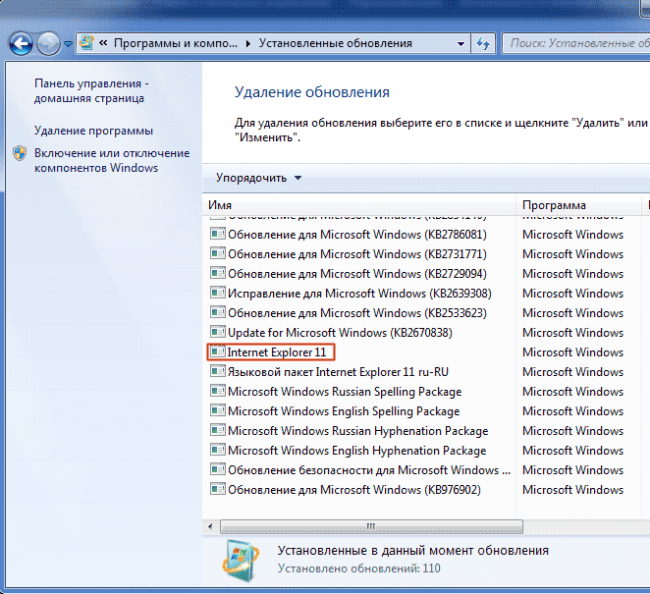Screen dimensions: 650x594
Task: Click the control panel icon in address bar
Action: (86, 43)
